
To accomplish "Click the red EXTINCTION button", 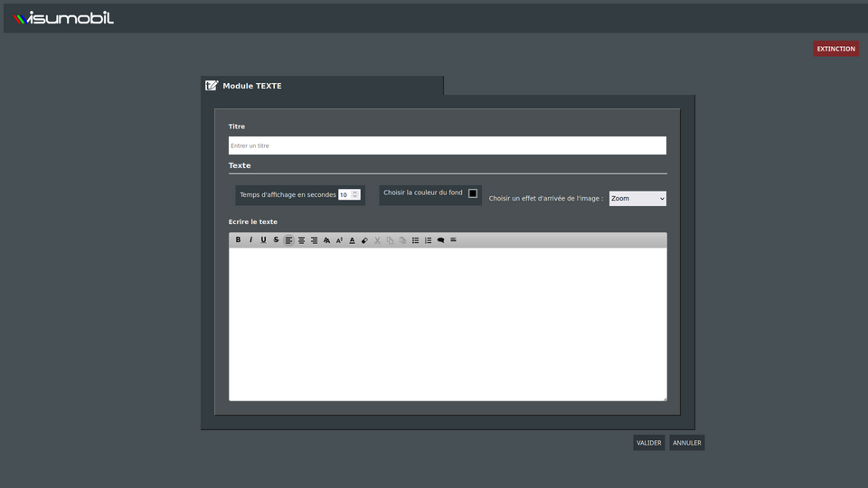I will coord(835,49).
